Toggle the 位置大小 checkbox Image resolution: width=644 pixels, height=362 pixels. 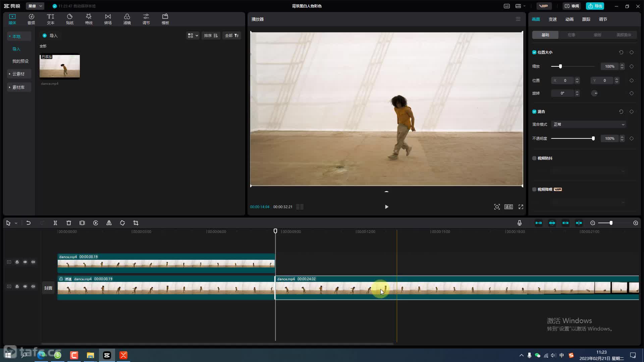pyautogui.click(x=534, y=52)
